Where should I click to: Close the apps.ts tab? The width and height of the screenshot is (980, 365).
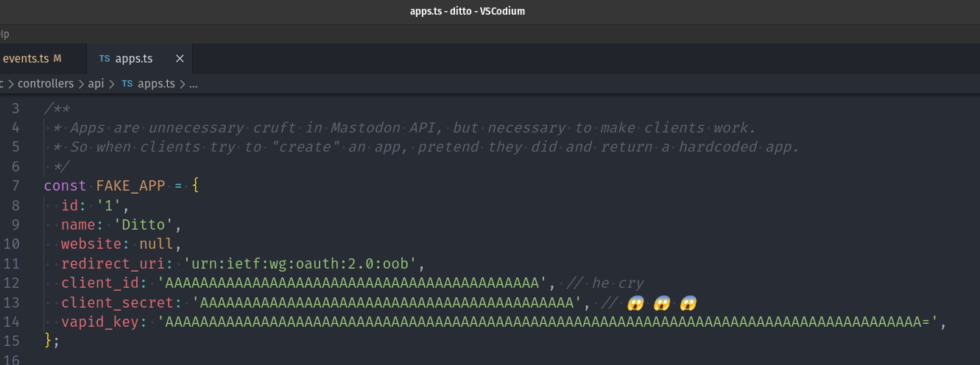(x=180, y=59)
